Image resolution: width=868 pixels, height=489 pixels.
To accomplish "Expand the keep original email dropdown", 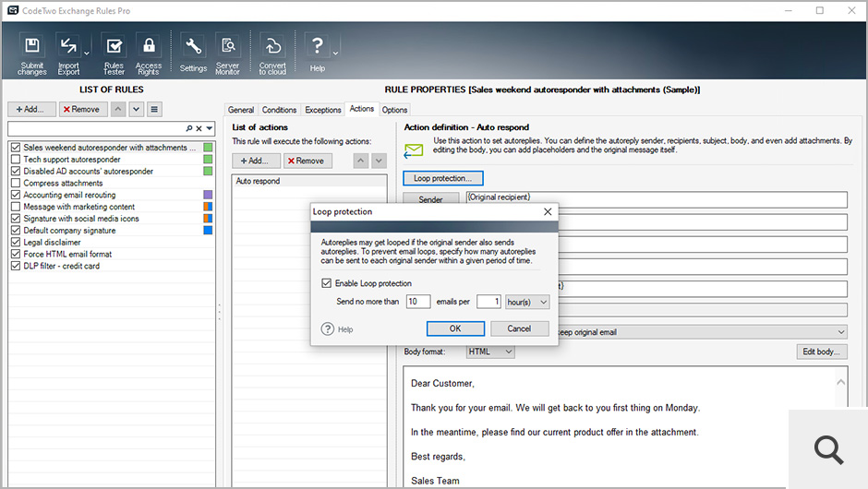I will pos(841,332).
